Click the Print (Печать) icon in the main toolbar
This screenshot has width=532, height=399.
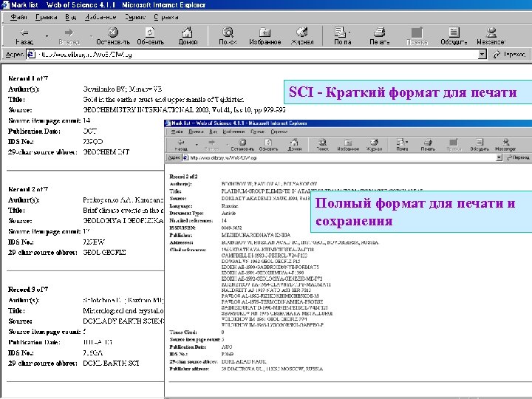coord(379,33)
